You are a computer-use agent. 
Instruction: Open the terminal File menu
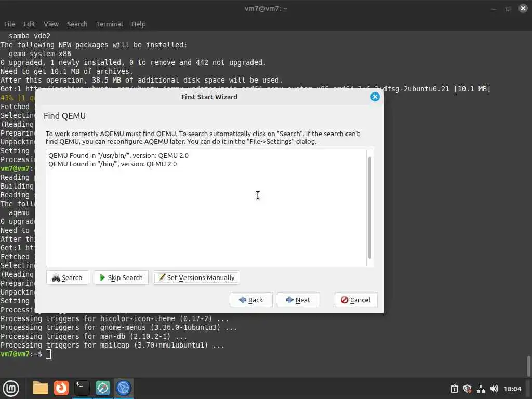(9, 24)
